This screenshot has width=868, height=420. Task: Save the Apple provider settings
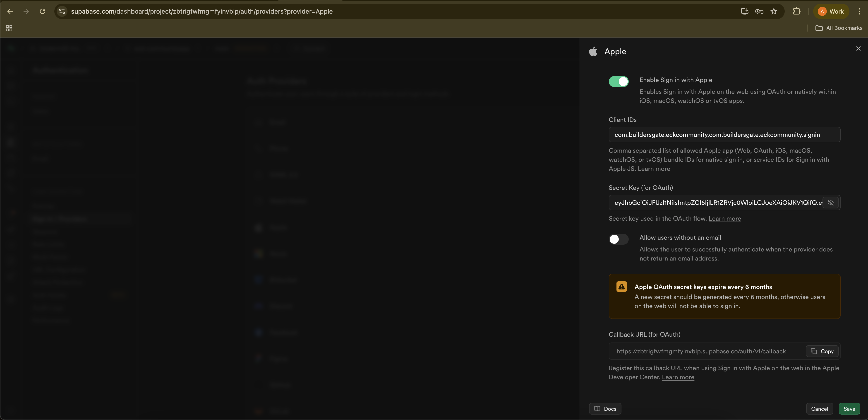click(x=849, y=409)
